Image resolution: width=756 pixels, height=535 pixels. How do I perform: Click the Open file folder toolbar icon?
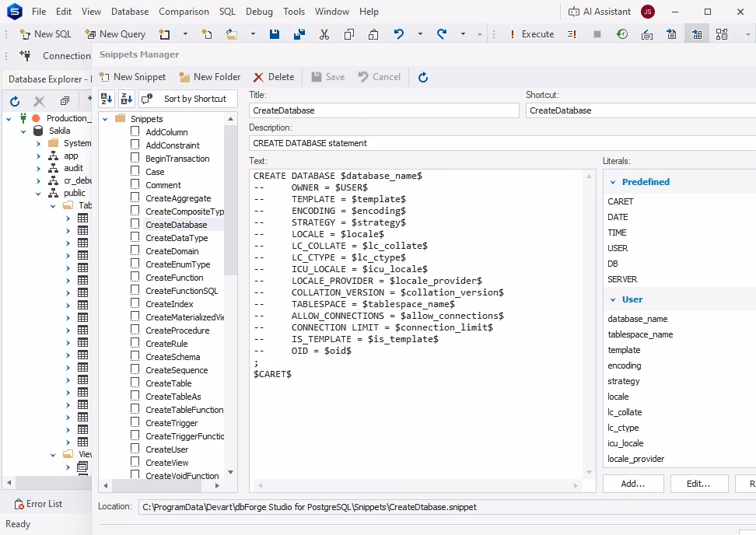(x=232, y=34)
